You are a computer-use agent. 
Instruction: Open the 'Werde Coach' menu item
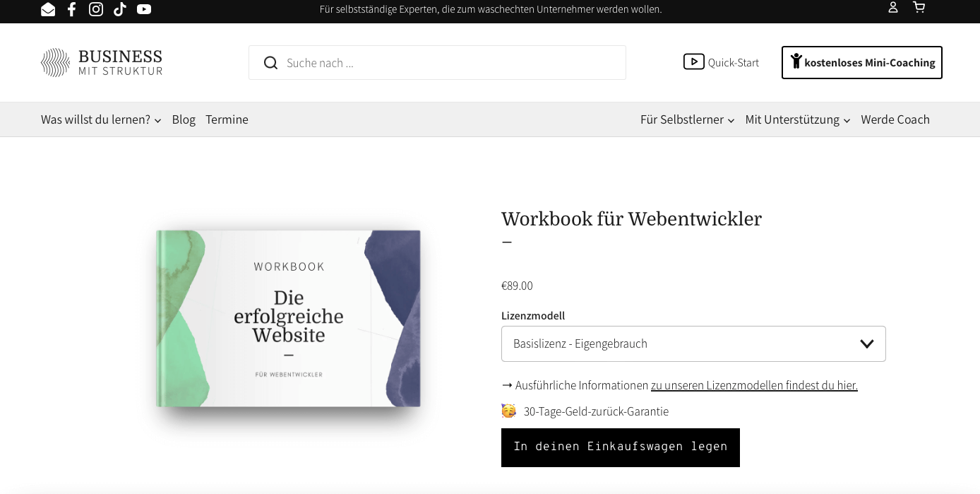point(895,119)
